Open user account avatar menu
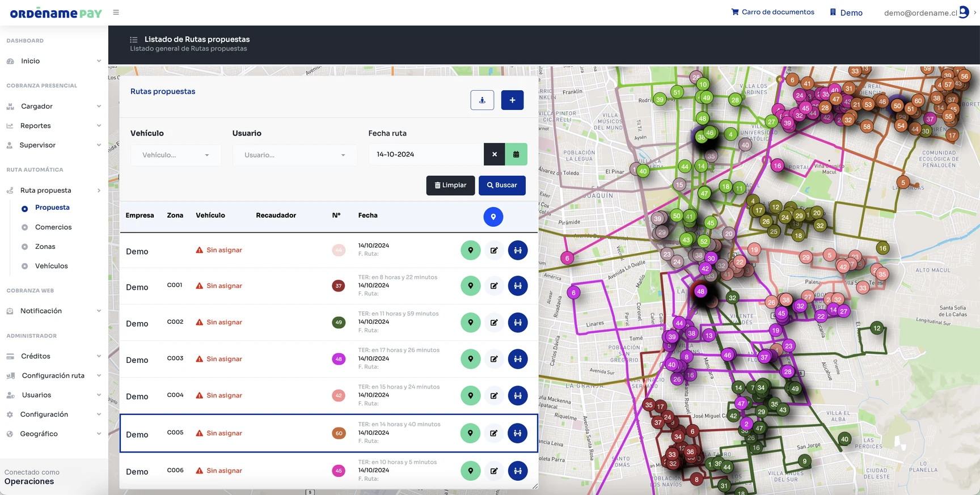This screenshot has width=980, height=495. coord(964,12)
